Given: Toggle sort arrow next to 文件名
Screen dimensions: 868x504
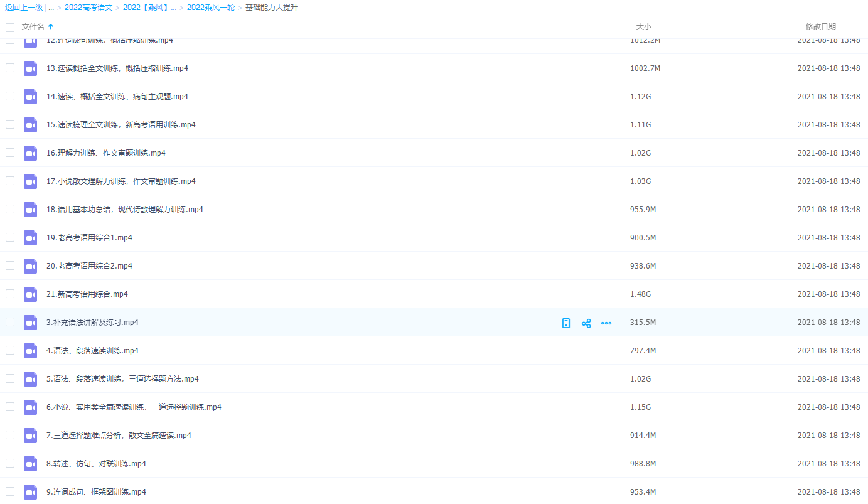Looking at the screenshot, I should pyautogui.click(x=51, y=27).
